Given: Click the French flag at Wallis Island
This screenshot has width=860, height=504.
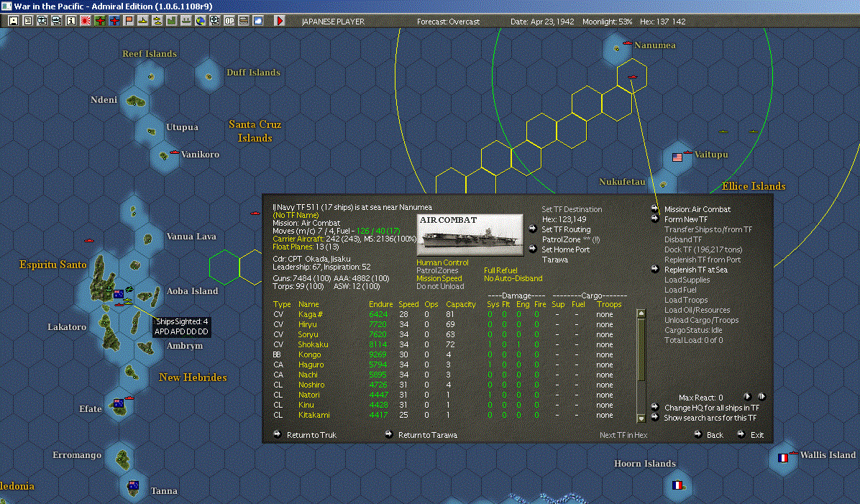Looking at the screenshot, I should click(x=782, y=457).
